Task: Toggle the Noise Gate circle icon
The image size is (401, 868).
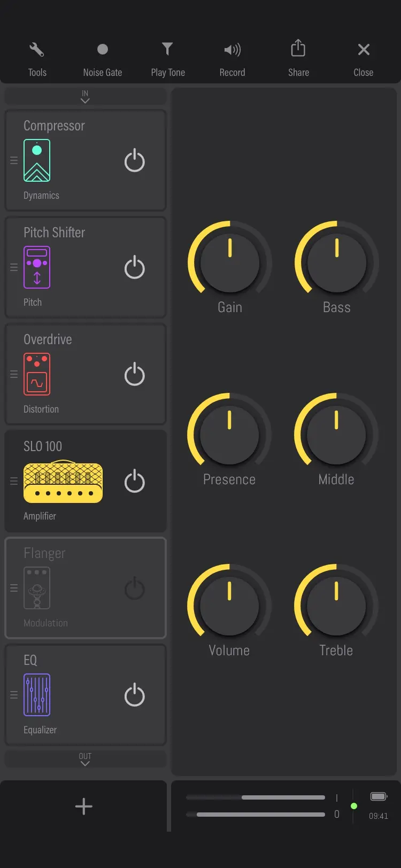Action: (x=103, y=50)
